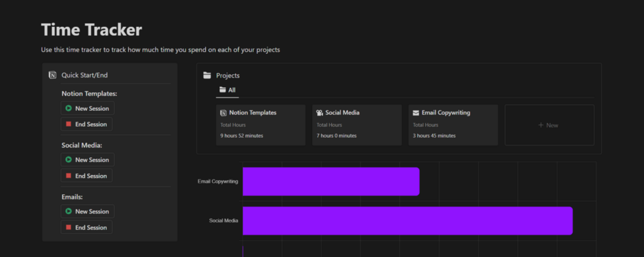Click the green play icon under Social Media
Image resolution: width=644 pixels, height=257 pixels.
[68, 160]
